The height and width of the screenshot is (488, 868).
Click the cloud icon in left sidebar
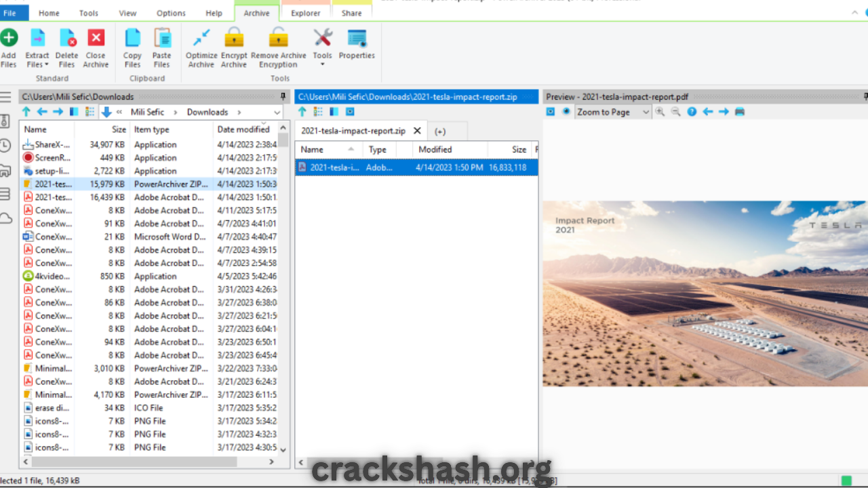click(5, 218)
